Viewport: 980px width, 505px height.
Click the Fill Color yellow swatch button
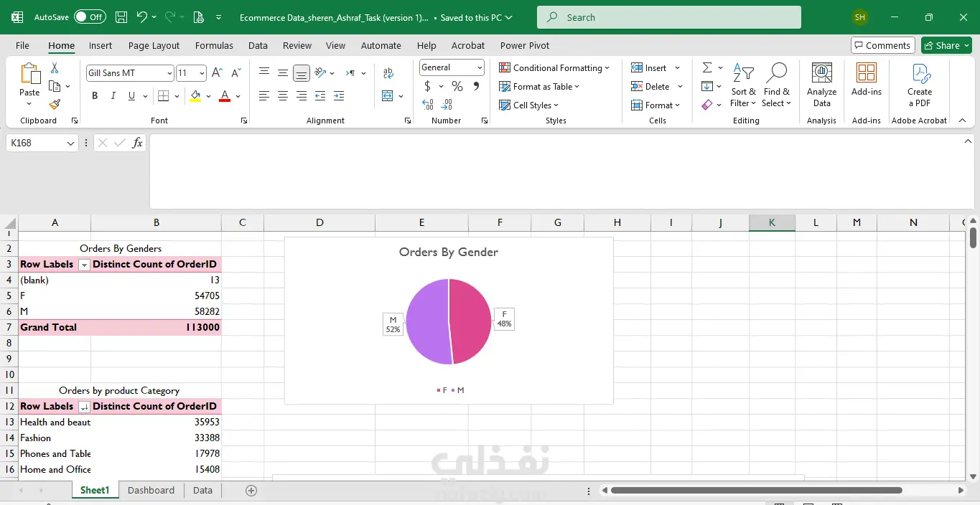[195, 95]
